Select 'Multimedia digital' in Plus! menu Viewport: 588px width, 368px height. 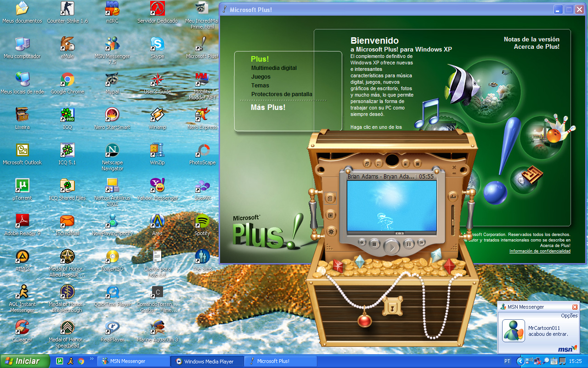[x=274, y=68]
